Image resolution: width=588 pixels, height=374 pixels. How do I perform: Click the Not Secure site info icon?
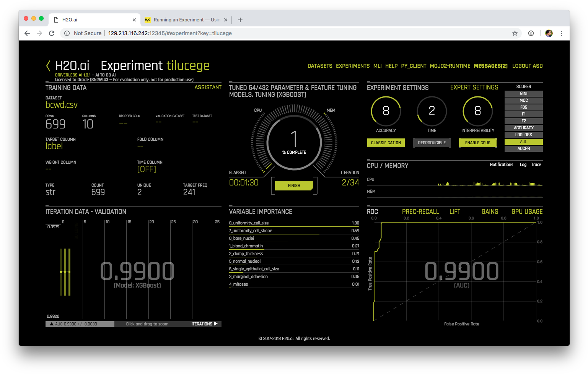[67, 33]
